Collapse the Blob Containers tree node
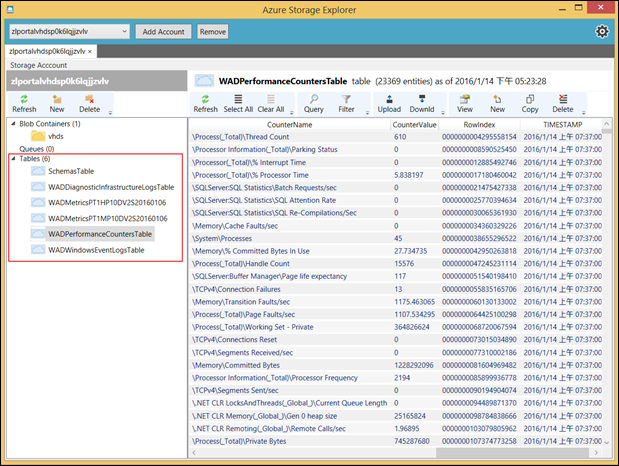 [x=13, y=123]
